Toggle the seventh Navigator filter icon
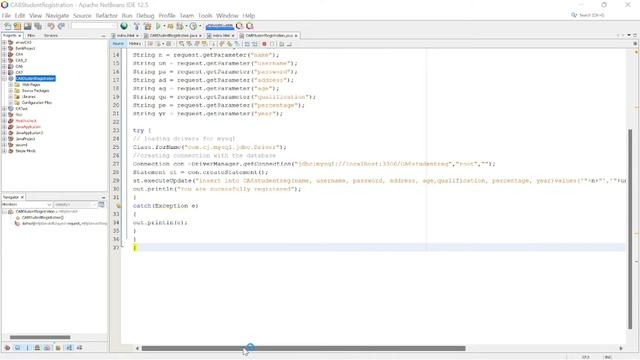 pyautogui.click(x=69, y=348)
